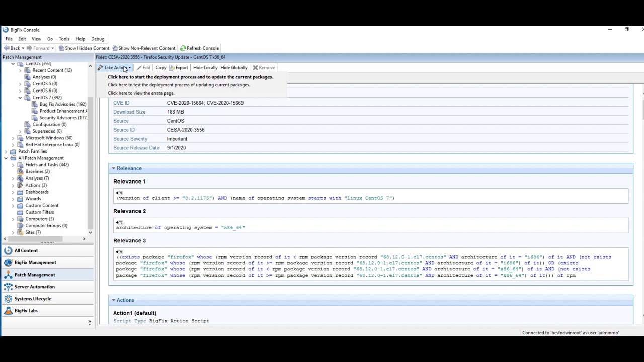Click the Baselines (2) icon
Image resolution: width=644 pixels, height=362 pixels.
(x=20, y=172)
